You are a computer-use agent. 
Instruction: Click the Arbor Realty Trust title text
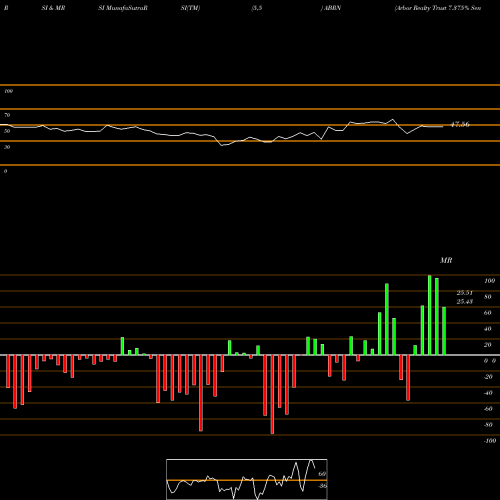point(438,8)
